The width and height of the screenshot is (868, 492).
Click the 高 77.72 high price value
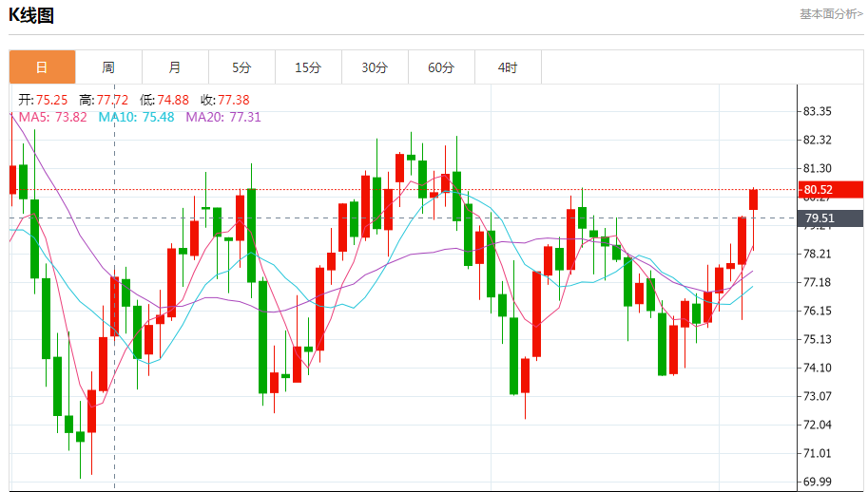click(x=104, y=100)
